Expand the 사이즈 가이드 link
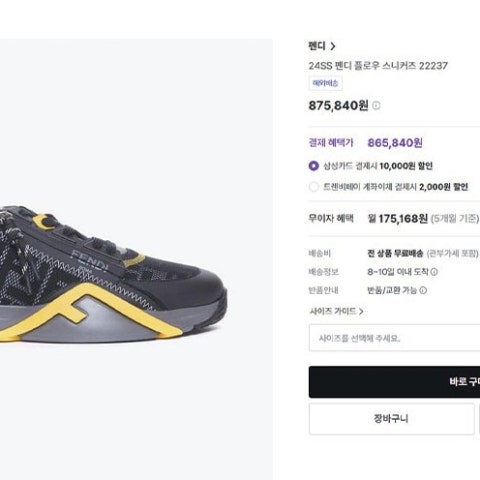This screenshot has width=480, height=480. click(x=336, y=311)
